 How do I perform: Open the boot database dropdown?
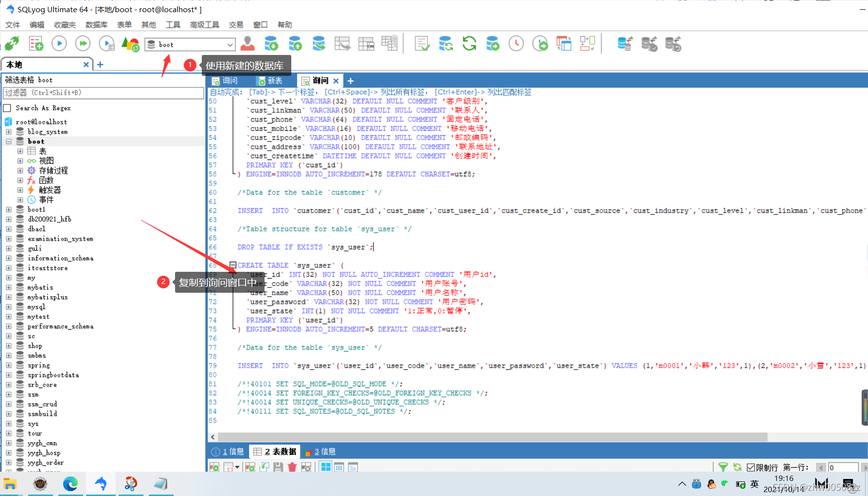tap(230, 45)
